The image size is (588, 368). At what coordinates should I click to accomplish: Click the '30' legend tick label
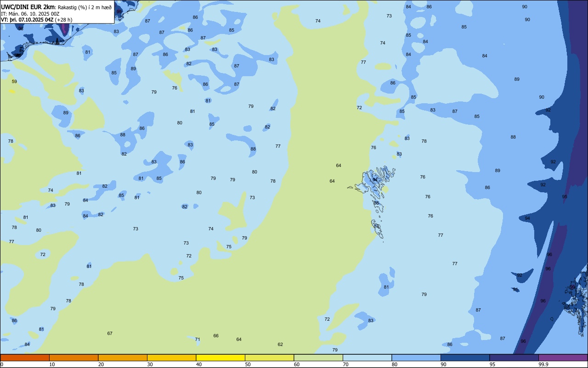tap(150, 364)
